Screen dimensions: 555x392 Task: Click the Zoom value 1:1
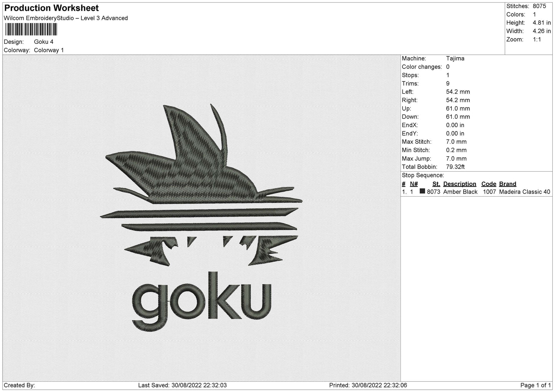pos(537,40)
